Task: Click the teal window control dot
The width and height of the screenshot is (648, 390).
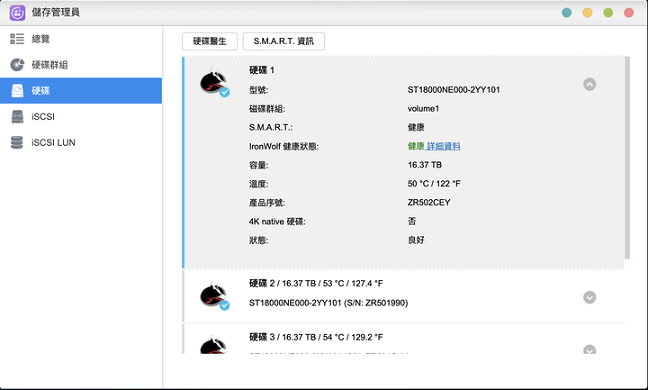Action: tap(567, 13)
